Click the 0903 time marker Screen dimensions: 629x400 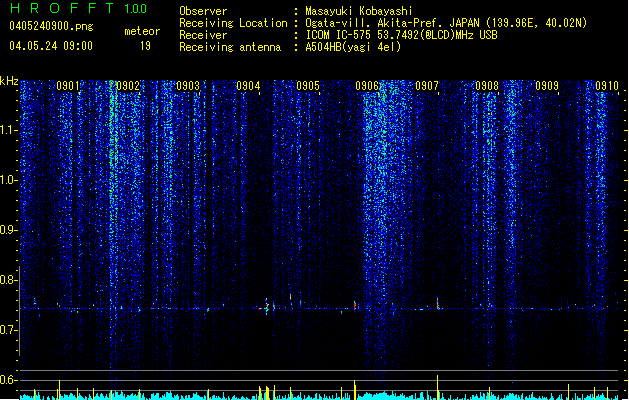188,86
